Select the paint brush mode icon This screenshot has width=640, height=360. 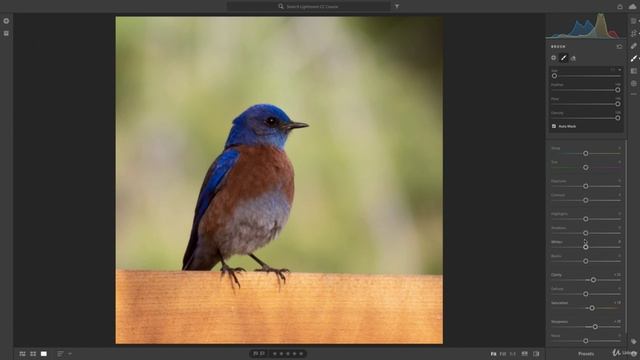tap(564, 58)
